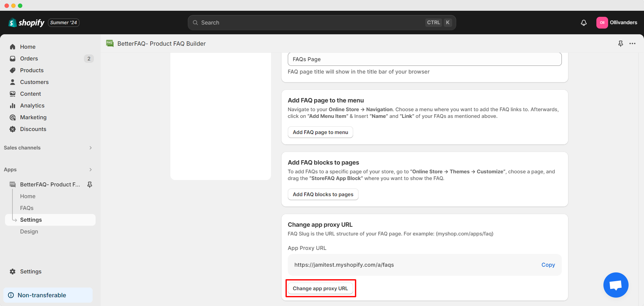Click the macOS green maximize button
Screen dimensions: 644x306
tap(20, 6)
